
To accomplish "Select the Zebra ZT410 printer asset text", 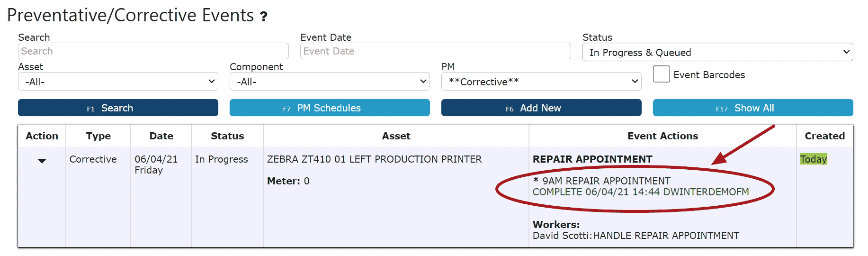I will point(374,159).
